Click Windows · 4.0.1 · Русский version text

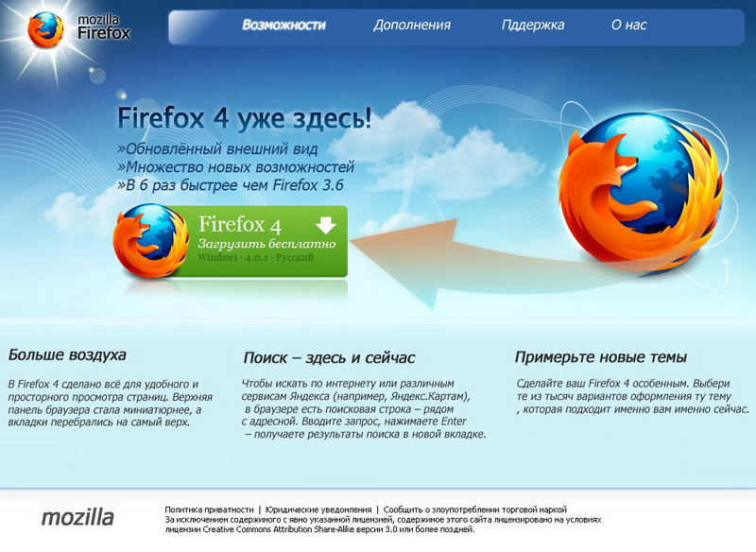click(x=256, y=257)
